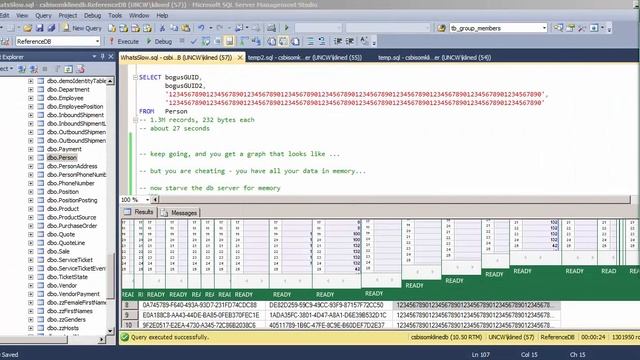This screenshot has width=640, height=360.
Task: Click Object Explorer refresh icon
Action: coord(69,69)
